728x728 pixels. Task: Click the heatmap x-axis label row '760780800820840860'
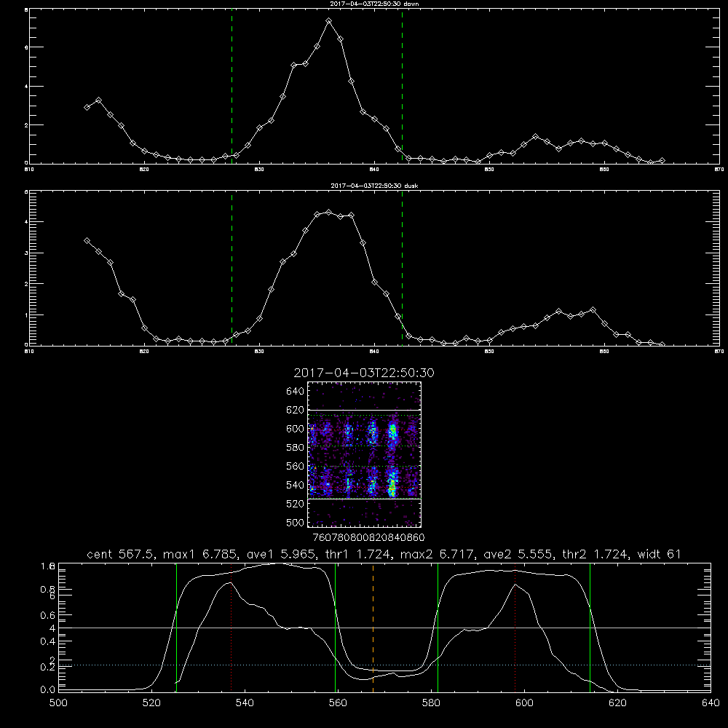[x=368, y=538]
